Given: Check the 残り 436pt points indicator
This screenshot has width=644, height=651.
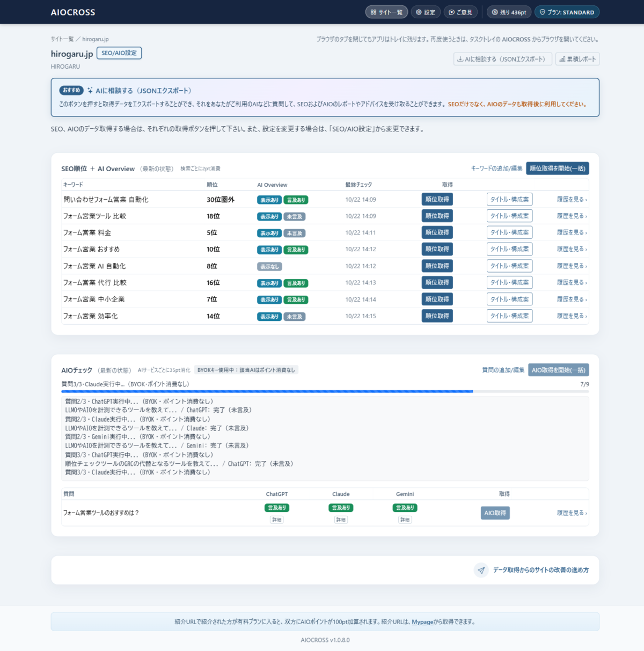Looking at the screenshot, I should coord(509,12).
